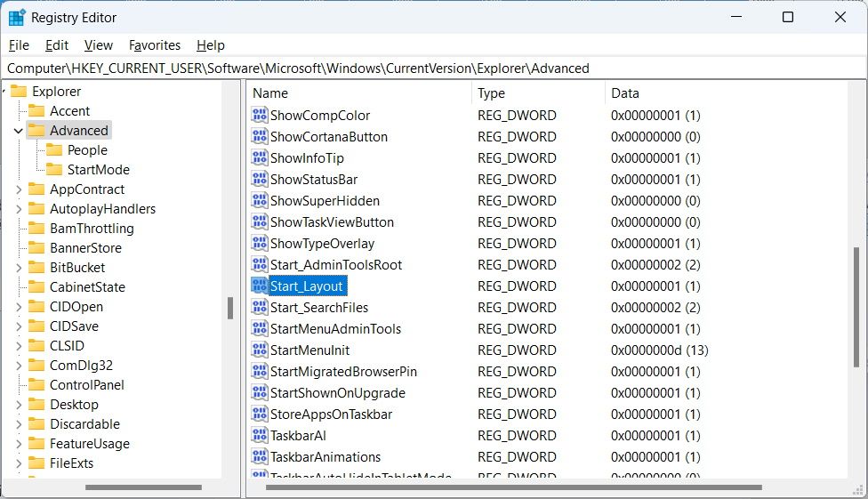Click the DWORD icon beside Start_Layout
This screenshot has width=868, height=499.
coord(259,286)
